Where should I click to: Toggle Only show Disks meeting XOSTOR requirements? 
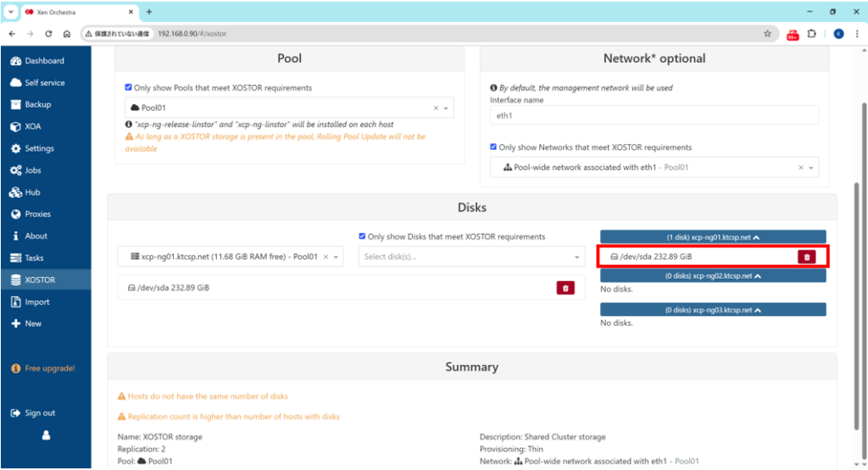[363, 237]
